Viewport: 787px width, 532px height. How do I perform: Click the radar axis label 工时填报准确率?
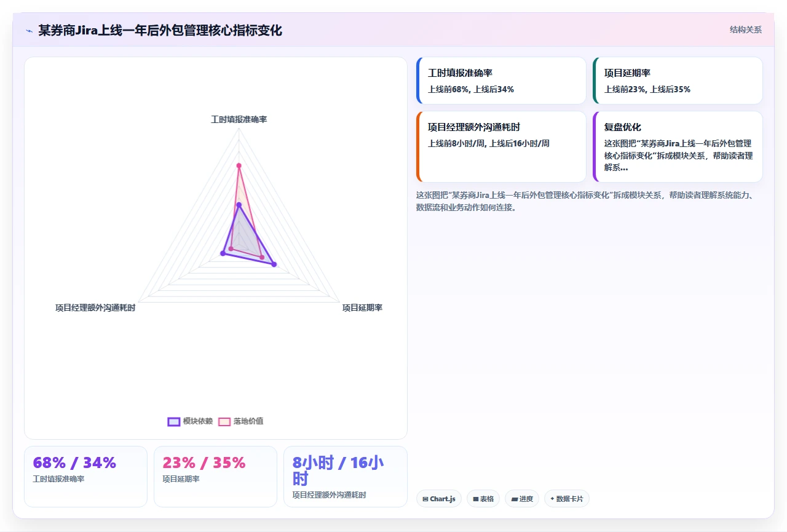click(239, 119)
